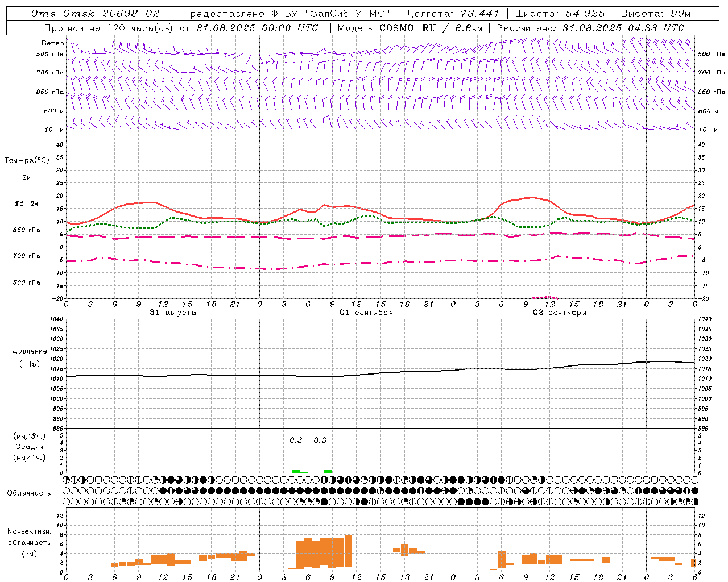Viewport: 728px width, 582px height.
Task: Select the 'Широта: 54.925' header text
Action: tap(560, 14)
